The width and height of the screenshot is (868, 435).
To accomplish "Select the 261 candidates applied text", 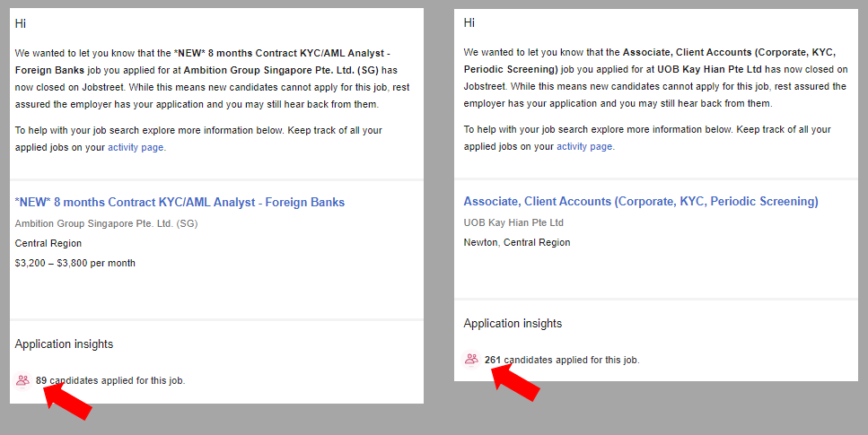I will click(x=562, y=360).
